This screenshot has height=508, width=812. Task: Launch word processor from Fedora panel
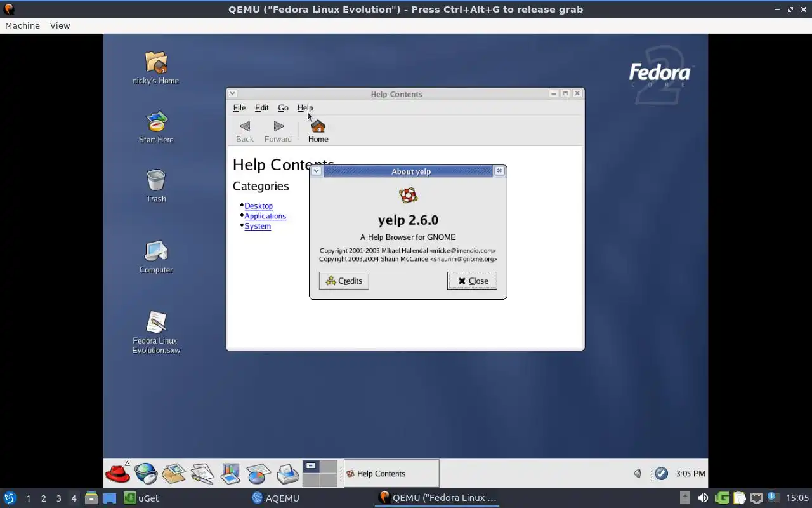(202, 473)
